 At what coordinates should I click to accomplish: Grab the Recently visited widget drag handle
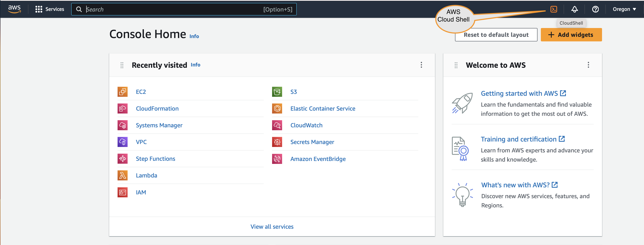pyautogui.click(x=122, y=65)
